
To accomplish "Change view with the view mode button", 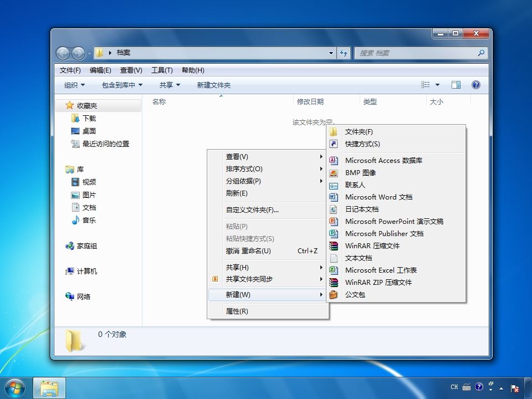I will coord(426,85).
